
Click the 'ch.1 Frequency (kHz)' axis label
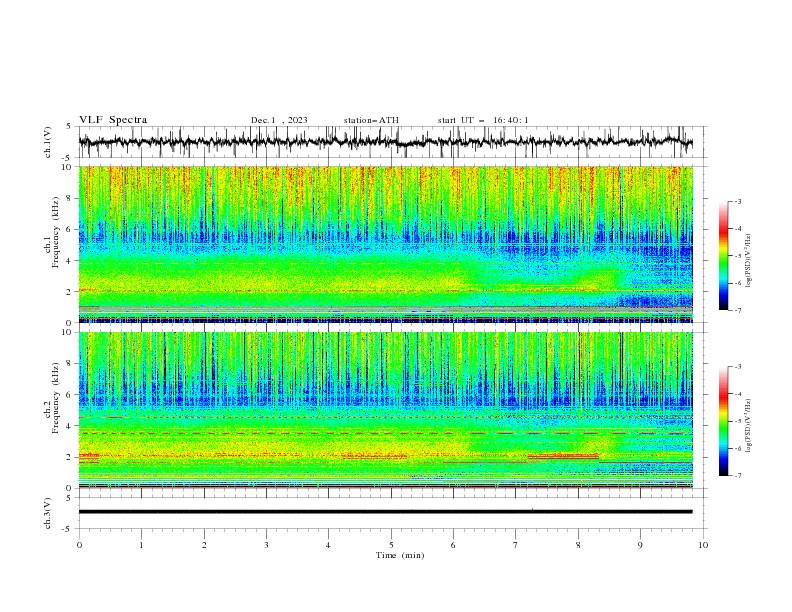52,230
